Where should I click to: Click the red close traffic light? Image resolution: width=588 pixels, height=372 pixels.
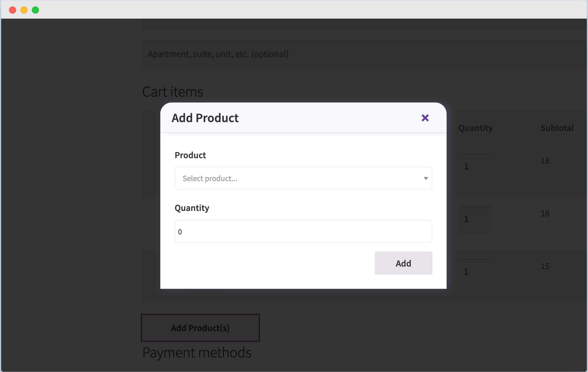pos(13,10)
